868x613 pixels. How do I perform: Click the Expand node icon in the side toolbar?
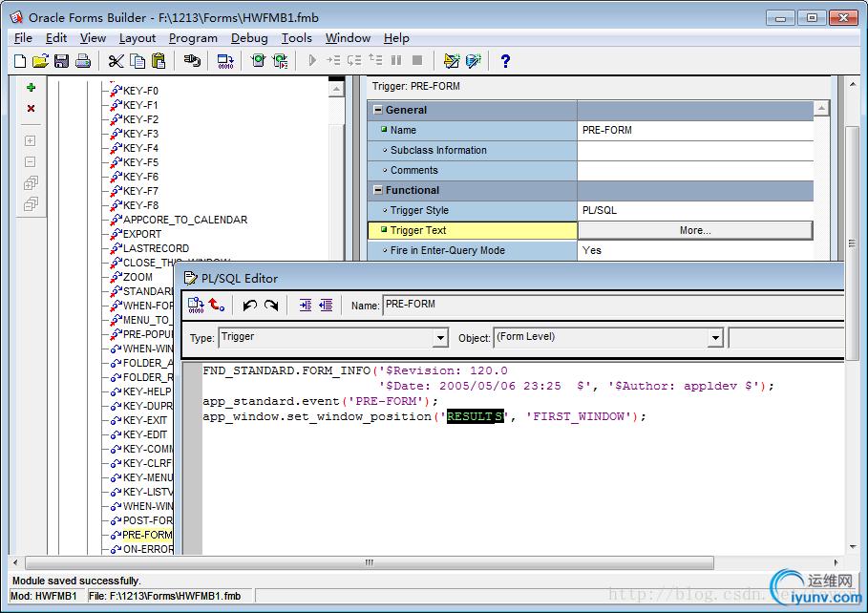coord(31,141)
